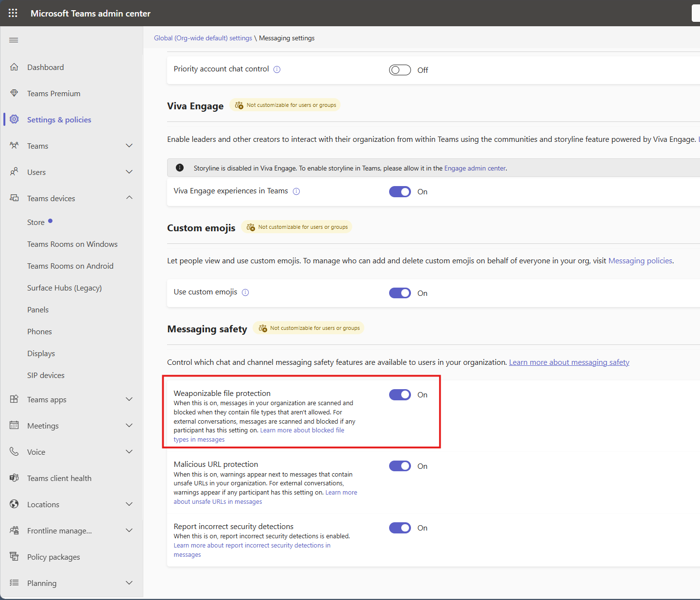Screen dimensions: 700x600
Task: Go to SIP devices
Action: pos(46,376)
